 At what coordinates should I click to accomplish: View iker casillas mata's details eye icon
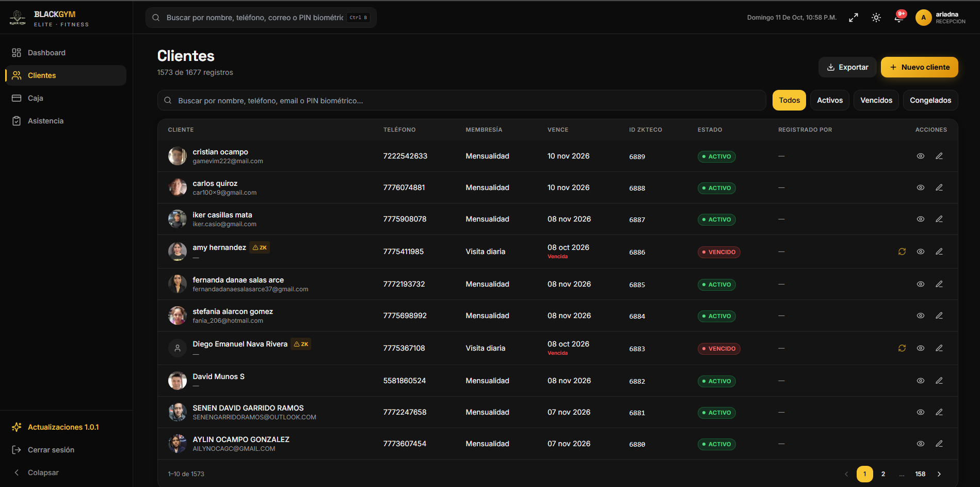(x=921, y=219)
